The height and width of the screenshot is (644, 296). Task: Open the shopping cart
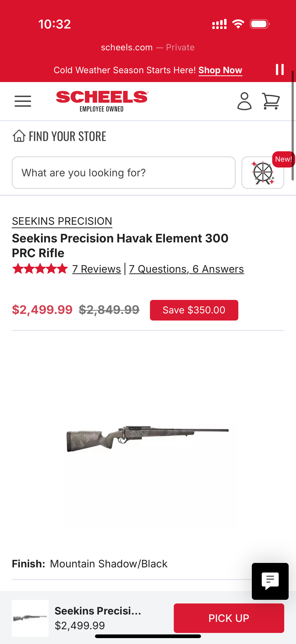(x=271, y=101)
